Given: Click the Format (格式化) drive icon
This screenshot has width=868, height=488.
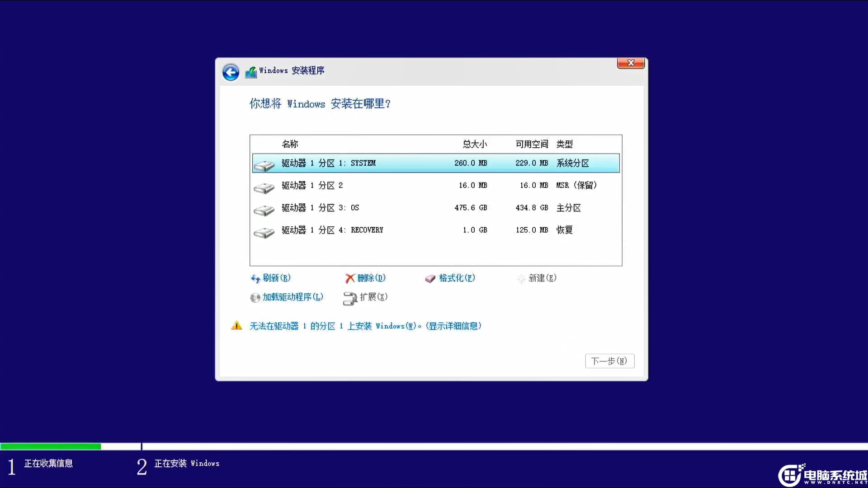Looking at the screenshot, I should pos(430,278).
